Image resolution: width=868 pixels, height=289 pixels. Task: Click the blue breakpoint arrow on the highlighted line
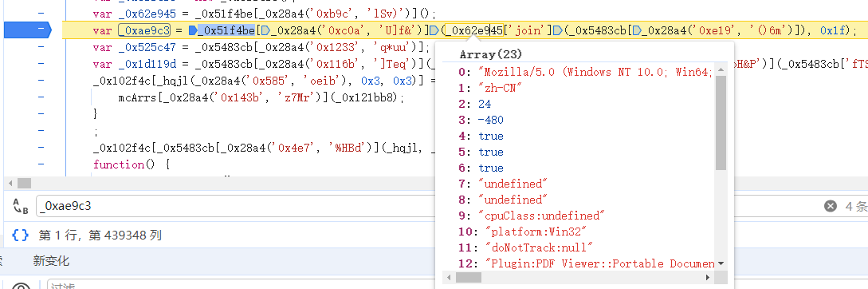point(28,30)
